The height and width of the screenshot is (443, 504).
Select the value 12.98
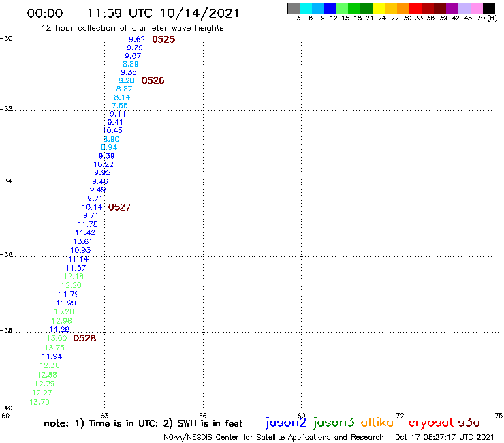tap(62, 321)
